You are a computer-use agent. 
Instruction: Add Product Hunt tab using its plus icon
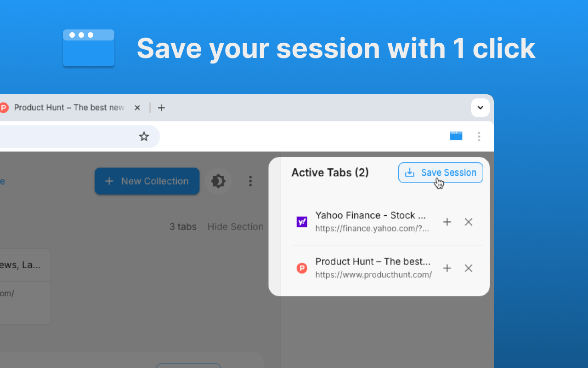pyautogui.click(x=447, y=268)
